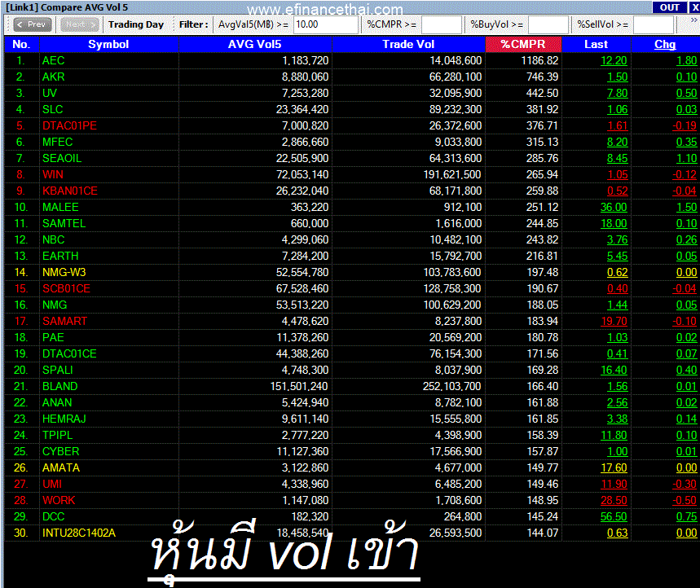700x588 pixels.
Task: Select the INTU28C1402A symbol
Action: coord(79,533)
